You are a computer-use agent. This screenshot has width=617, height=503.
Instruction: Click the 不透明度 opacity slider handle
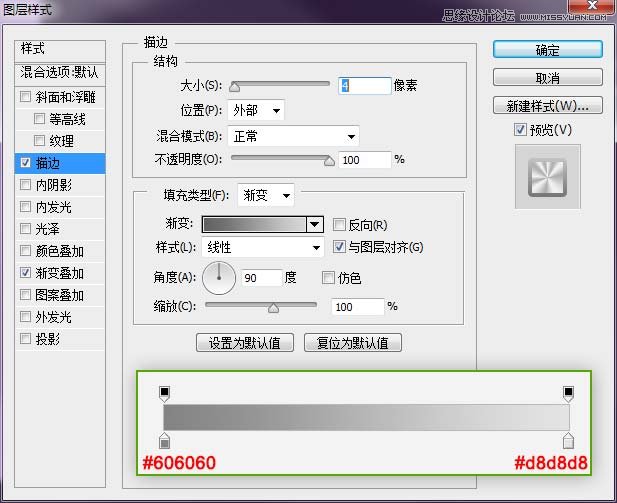click(x=329, y=161)
